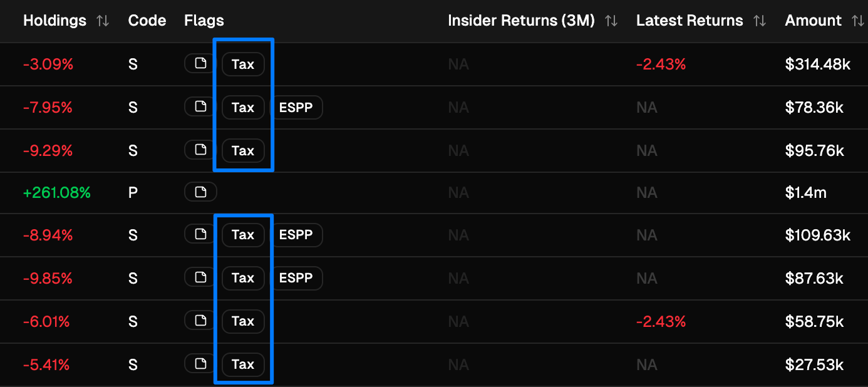The width and height of the screenshot is (868, 387).
Task: Open filing document icon for $27.53k row
Action: [x=200, y=364]
